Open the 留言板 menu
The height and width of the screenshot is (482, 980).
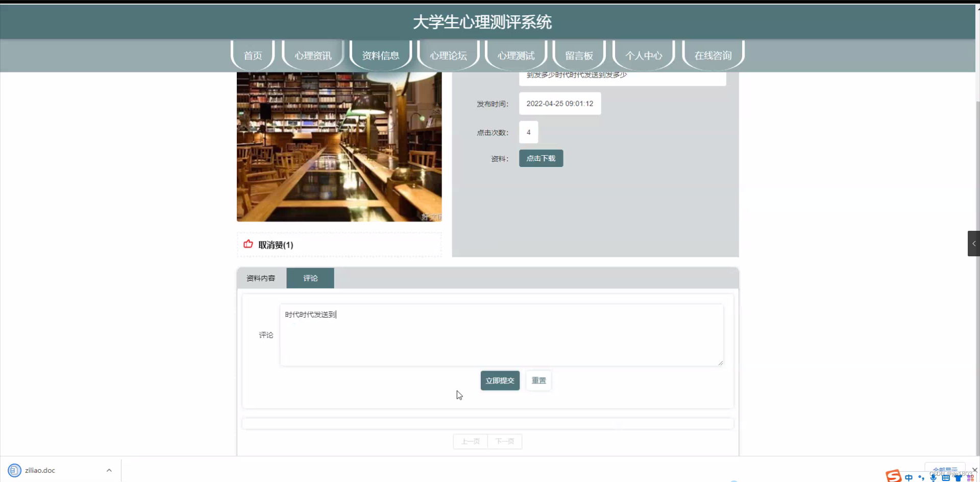[579, 55]
